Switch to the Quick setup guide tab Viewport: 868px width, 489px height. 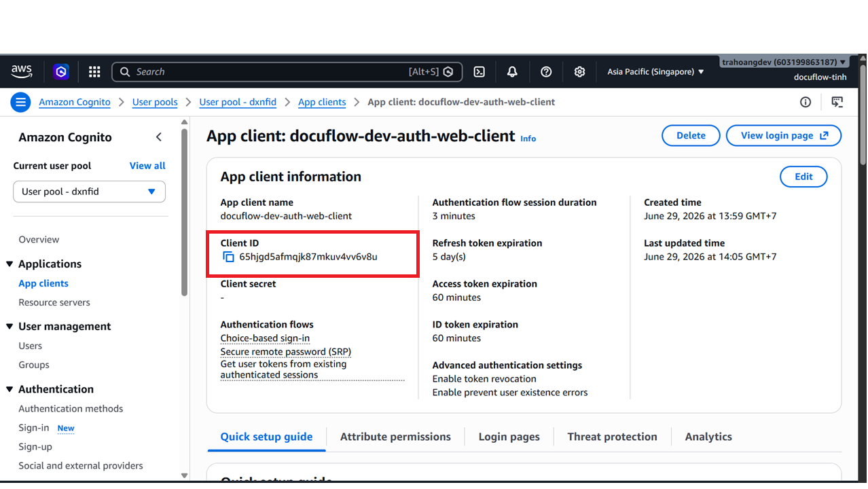(x=266, y=437)
